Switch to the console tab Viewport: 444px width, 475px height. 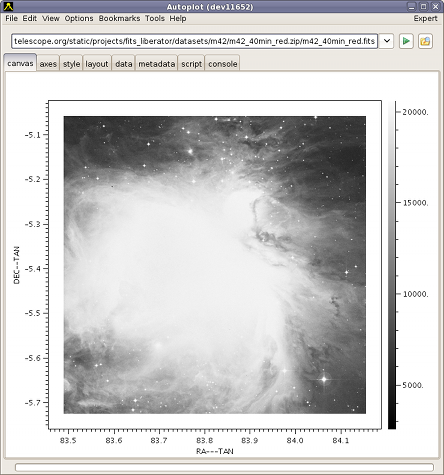coord(222,64)
